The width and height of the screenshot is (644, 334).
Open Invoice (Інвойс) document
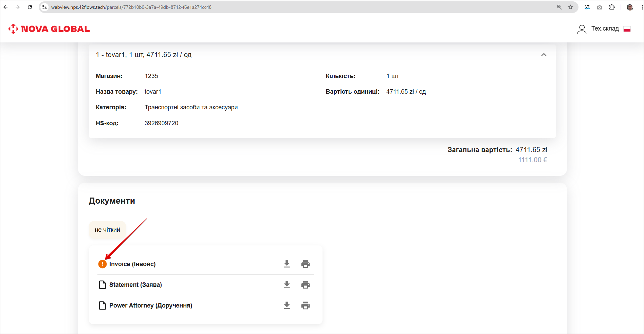(132, 264)
